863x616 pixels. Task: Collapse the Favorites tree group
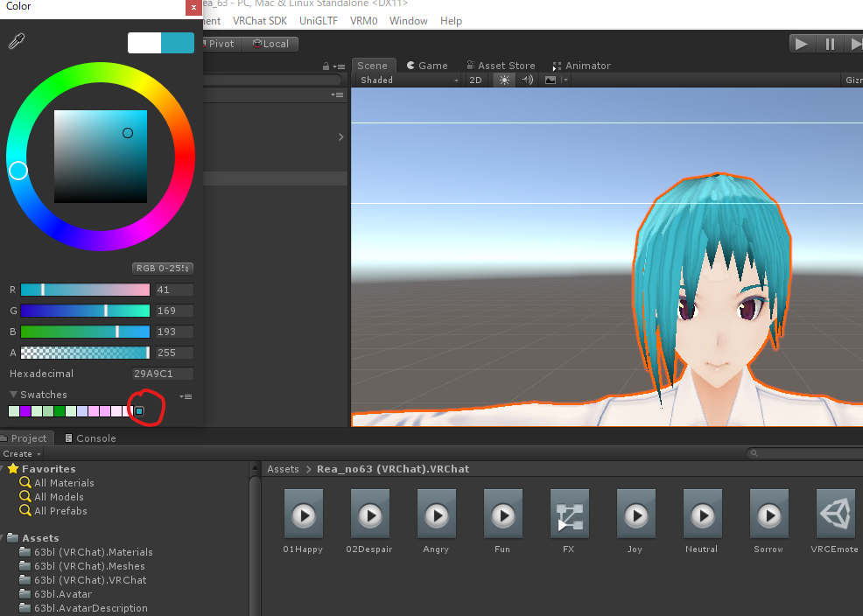click(x=3, y=469)
